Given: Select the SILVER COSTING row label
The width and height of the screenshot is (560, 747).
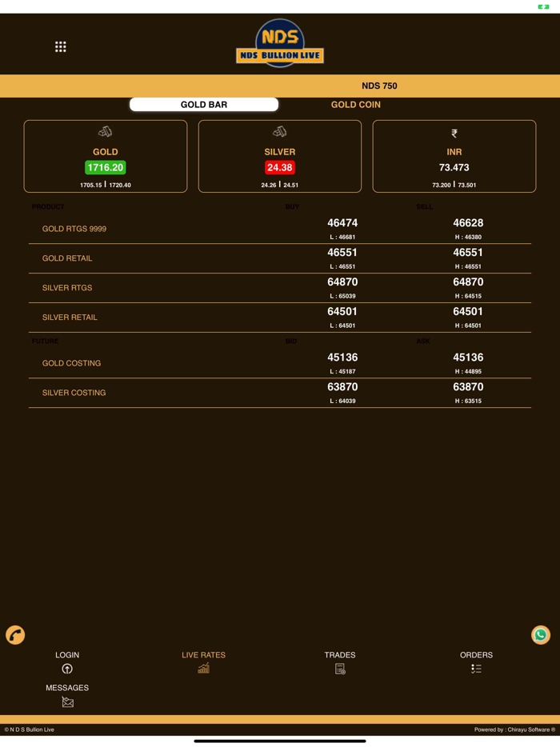Looking at the screenshot, I should 74,393.
